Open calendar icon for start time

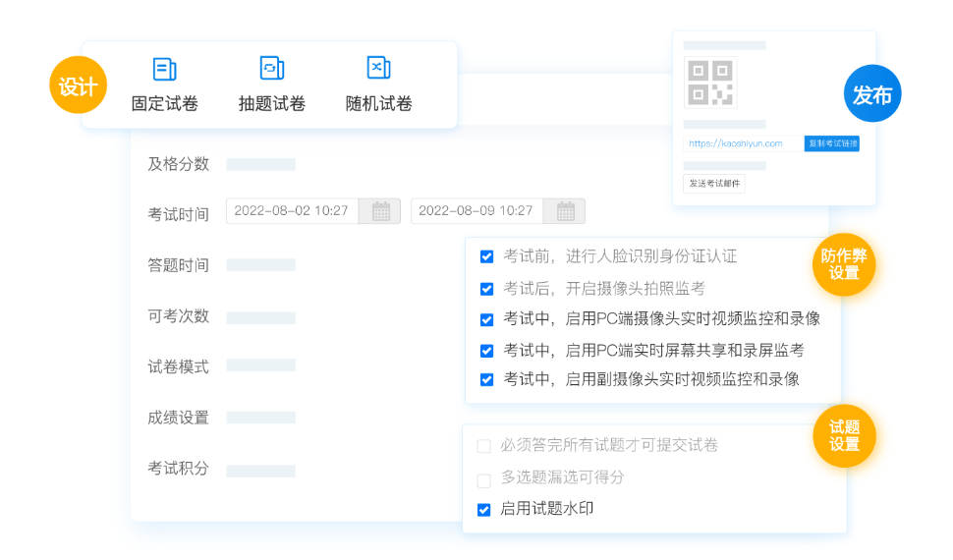point(380,211)
